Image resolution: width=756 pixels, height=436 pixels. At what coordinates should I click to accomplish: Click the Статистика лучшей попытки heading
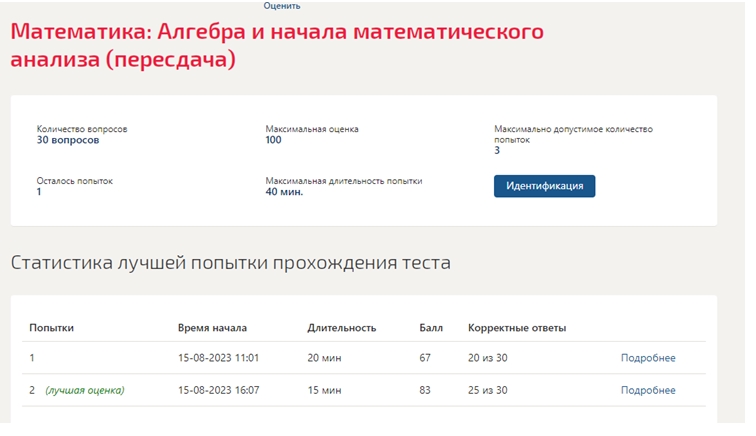[230, 263]
